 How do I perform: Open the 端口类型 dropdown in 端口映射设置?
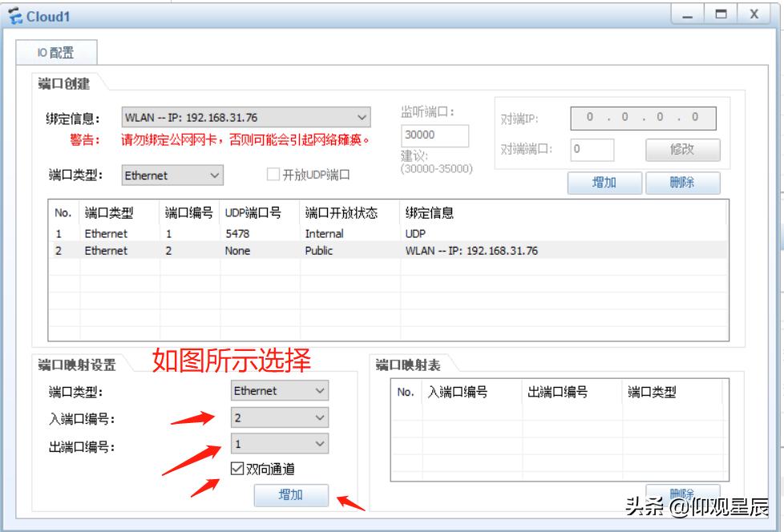tap(278, 391)
